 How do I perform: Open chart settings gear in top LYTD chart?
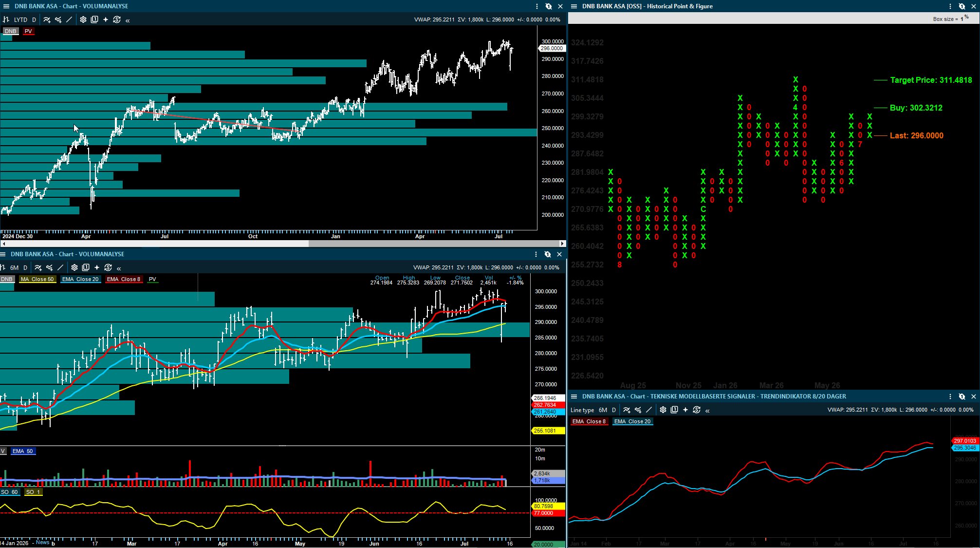[83, 19]
